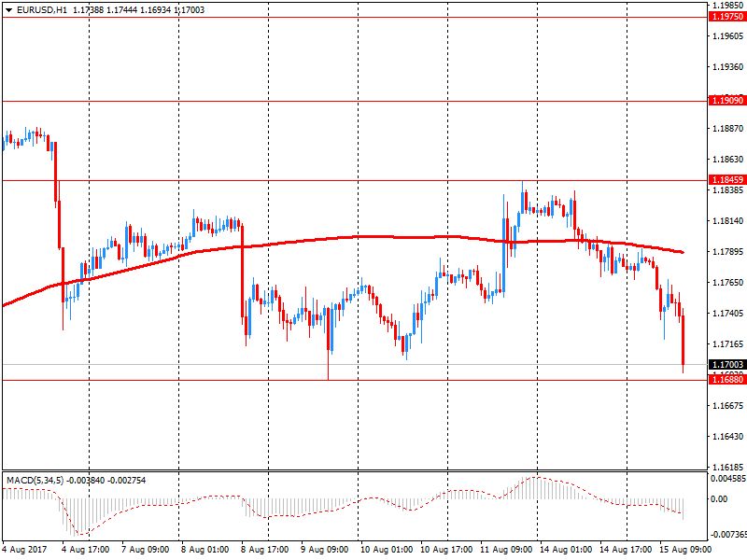Select the 1.19090 red price level label
The height and width of the screenshot is (560, 747).
click(727, 101)
